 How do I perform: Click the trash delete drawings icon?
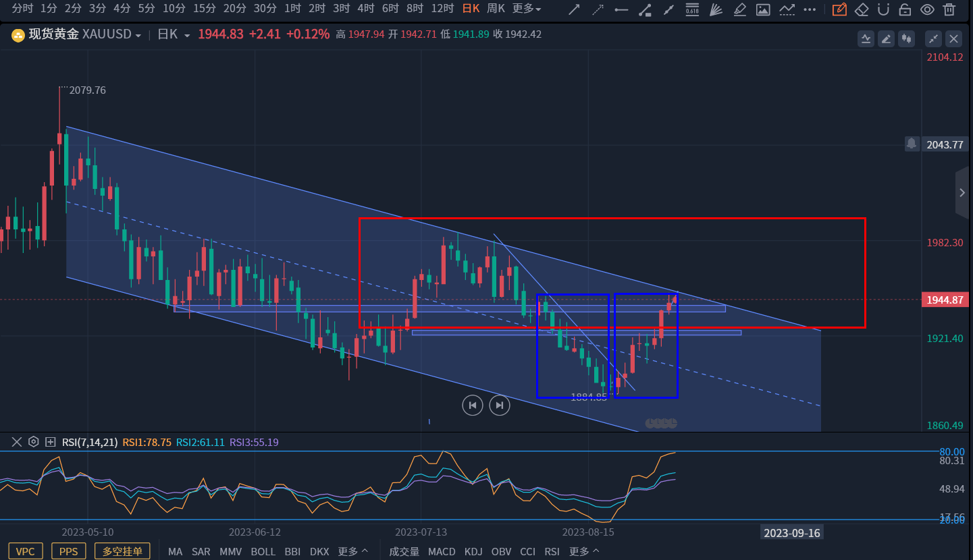point(949,9)
